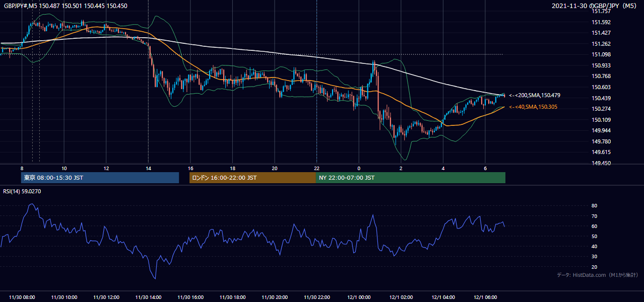Click the データ: HistData.com source credit
The image size is (644, 302).
point(597,275)
